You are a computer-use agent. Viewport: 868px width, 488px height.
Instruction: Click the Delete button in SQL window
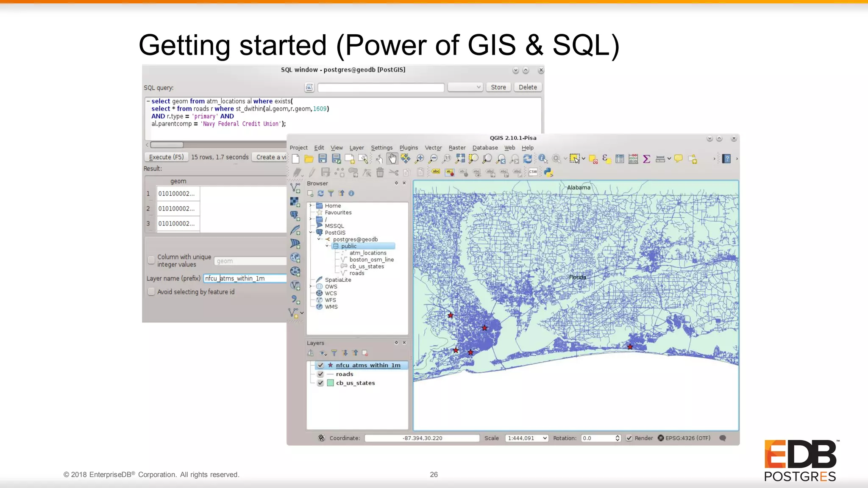pos(528,87)
